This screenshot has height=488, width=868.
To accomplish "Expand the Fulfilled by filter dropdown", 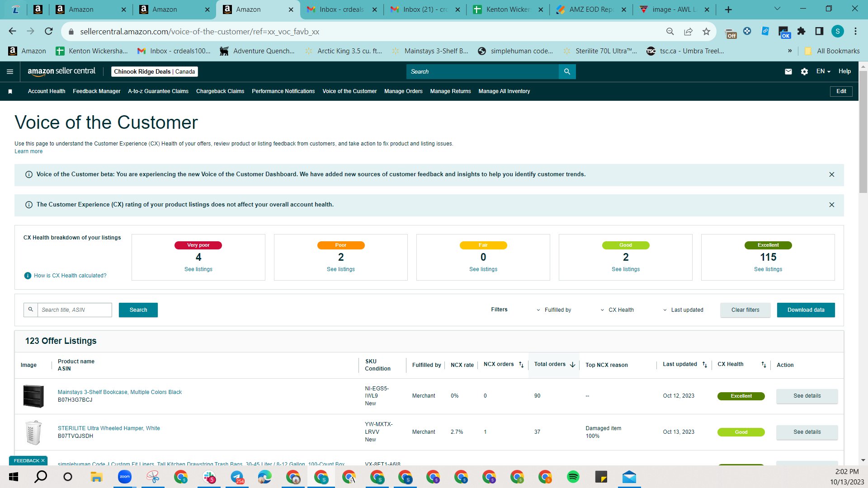I will point(553,310).
